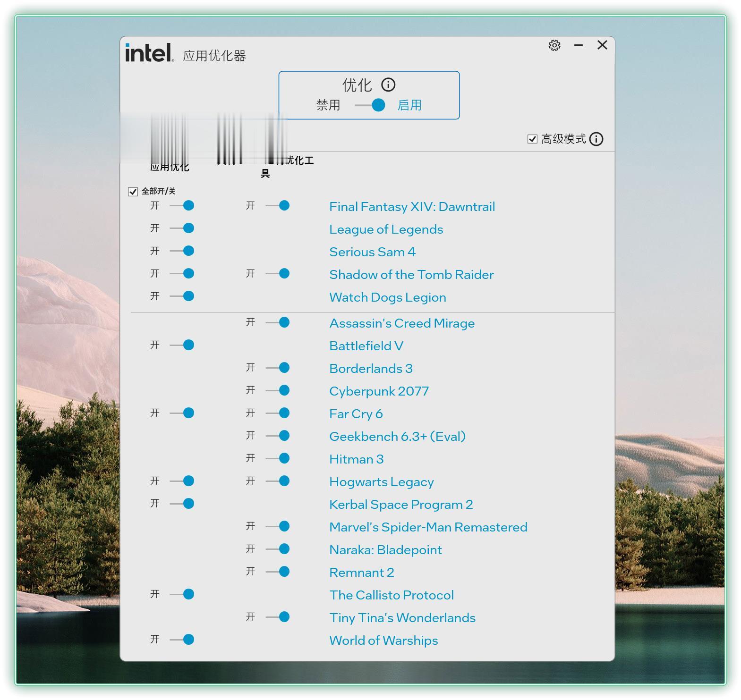
Task: Open the Assassin's Creed Mirage link
Action: (x=402, y=323)
